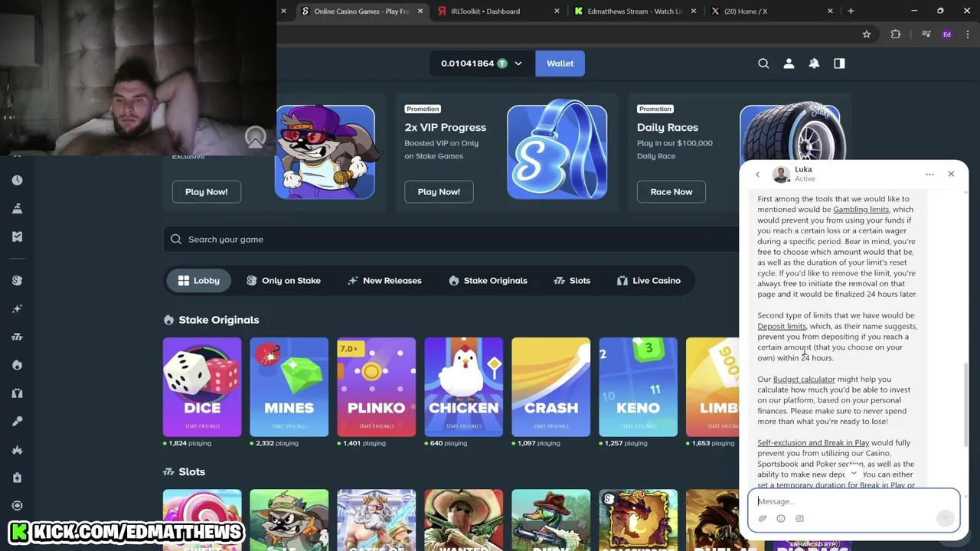Screen dimensions: 980x551
Task: Open the recent history clock icon in sidebar
Action: tap(17, 180)
